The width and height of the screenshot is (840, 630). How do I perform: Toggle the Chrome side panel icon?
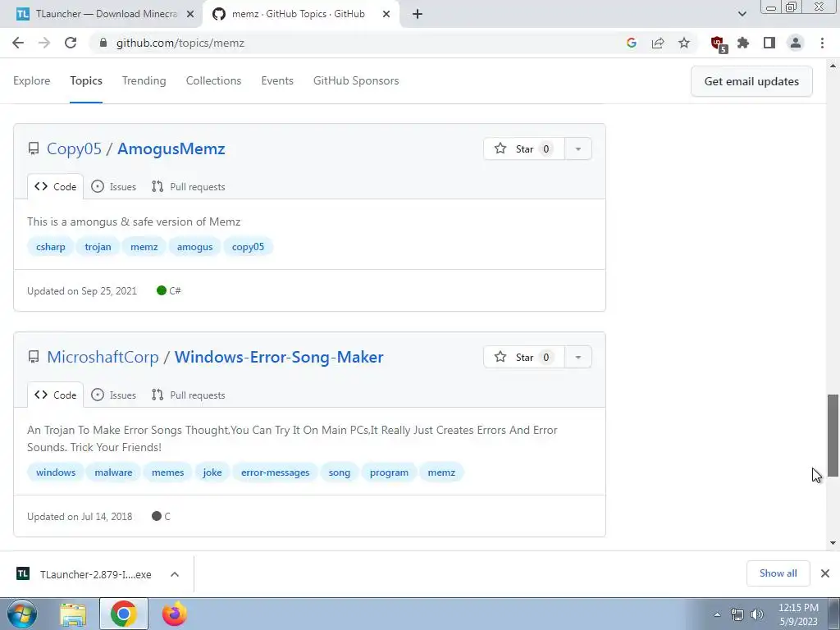point(769,43)
